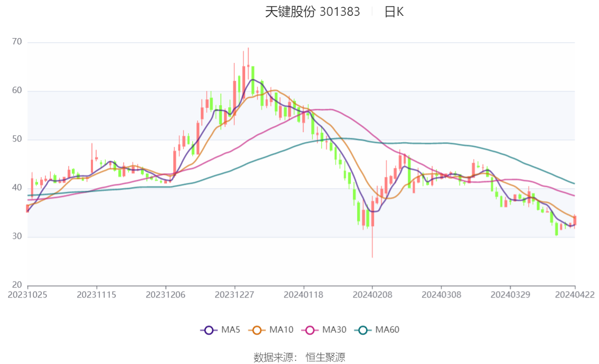Click the 数据来源 caption text
This screenshot has width=599, height=364.
tap(275, 358)
